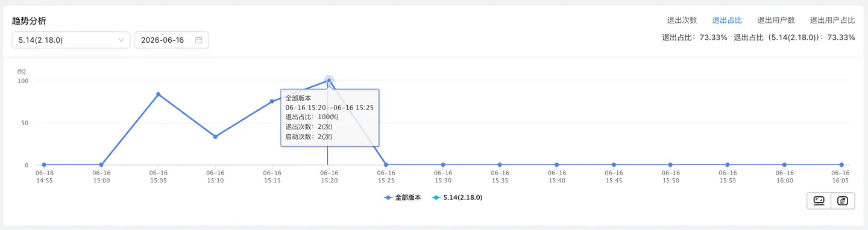Switch to the 退出次数 tab
Image resolution: width=868 pixels, height=230 pixels.
click(682, 20)
